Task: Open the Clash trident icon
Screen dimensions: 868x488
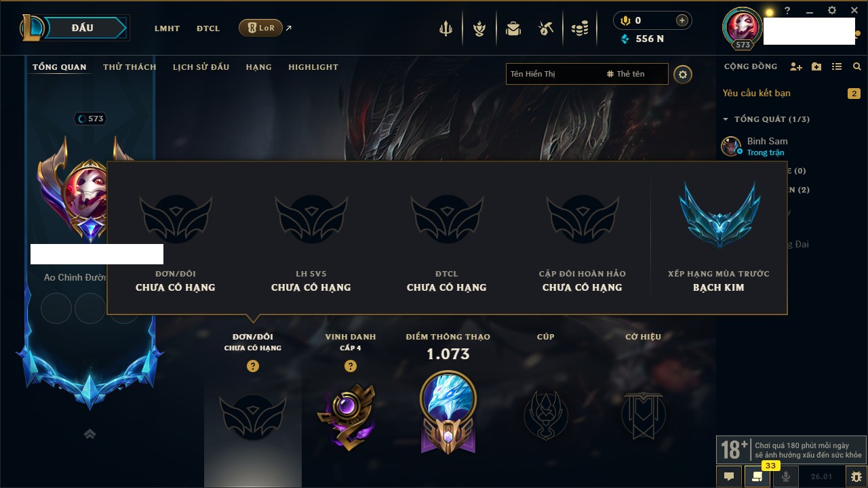Action: coord(446,28)
